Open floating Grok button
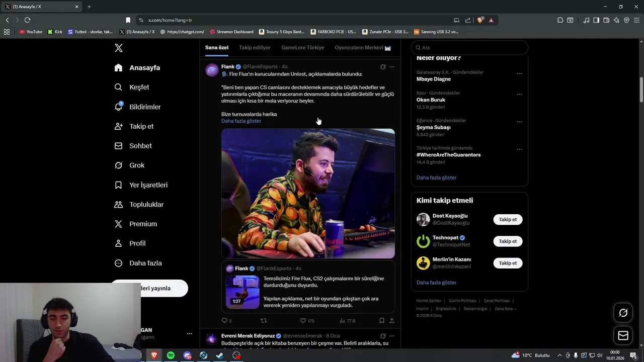This screenshot has height=362, width=644. click(623, 313)
